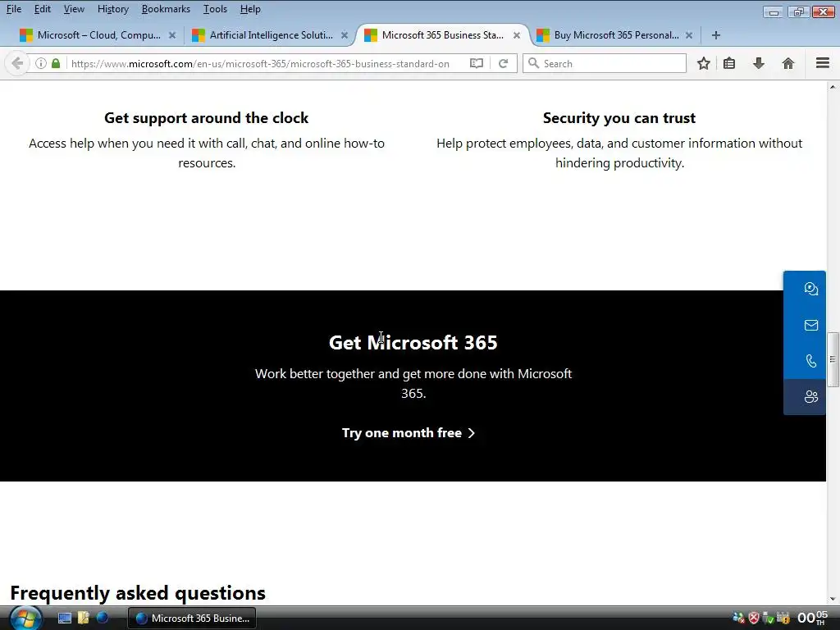This screenshot has width=840, height=630.
Task: Restore down the browser window
Action: coord(798,11)
